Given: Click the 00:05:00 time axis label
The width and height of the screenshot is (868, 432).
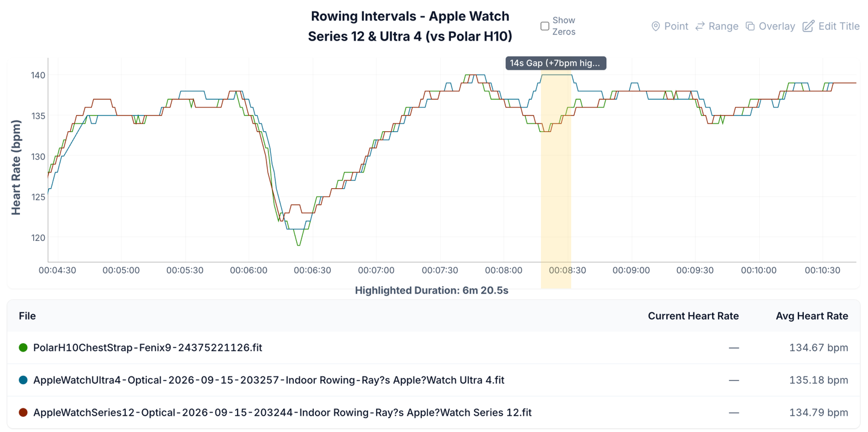Looking at the screenshot, I should click(x=121, y=270).
